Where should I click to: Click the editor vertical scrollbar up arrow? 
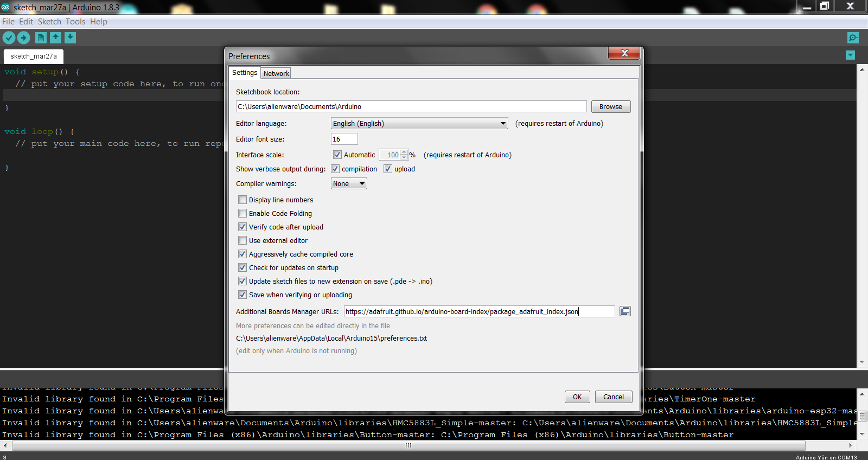click(862, 69)
